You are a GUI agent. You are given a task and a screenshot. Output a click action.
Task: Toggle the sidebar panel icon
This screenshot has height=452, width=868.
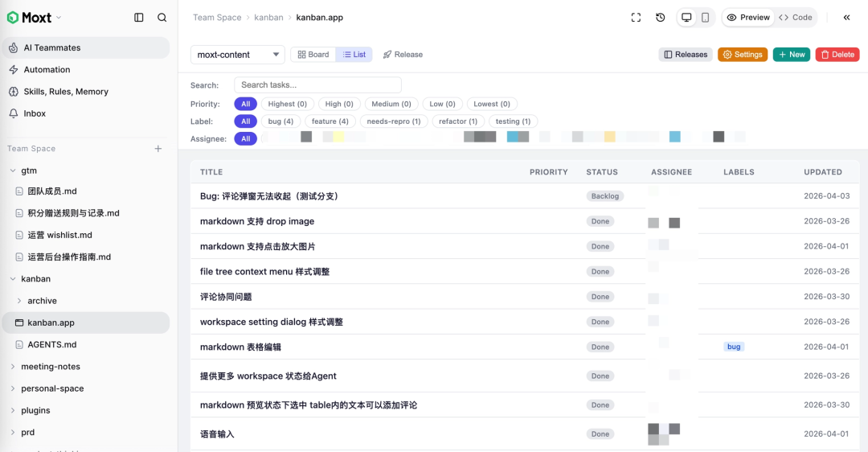(x=139, y=18)
